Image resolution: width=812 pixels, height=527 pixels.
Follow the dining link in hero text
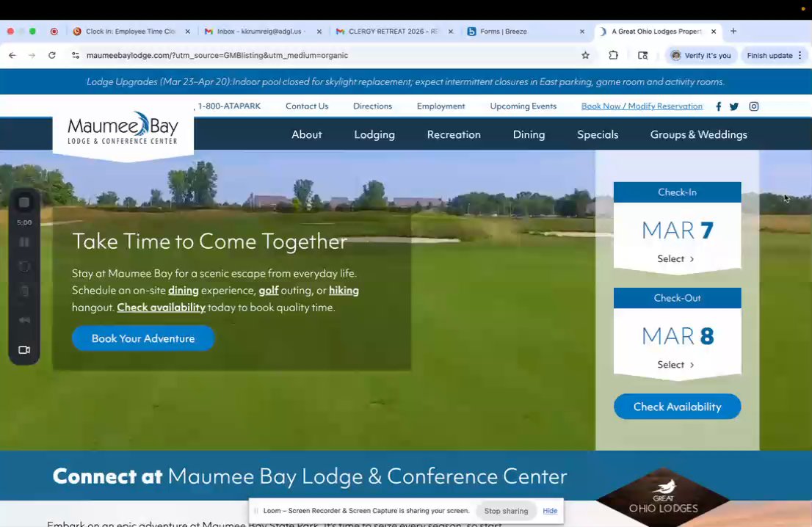coord(184,291)
